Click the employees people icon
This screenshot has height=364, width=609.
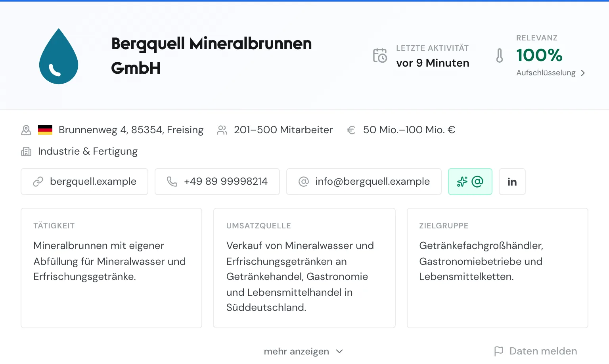tap(222, 130)
